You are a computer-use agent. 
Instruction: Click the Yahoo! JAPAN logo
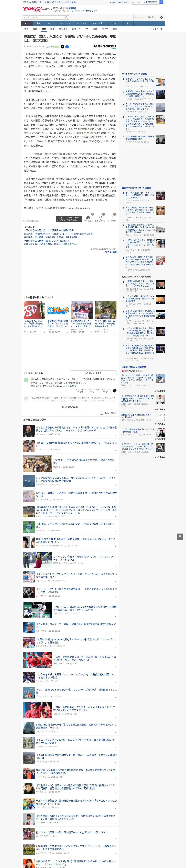click(32, 9)
